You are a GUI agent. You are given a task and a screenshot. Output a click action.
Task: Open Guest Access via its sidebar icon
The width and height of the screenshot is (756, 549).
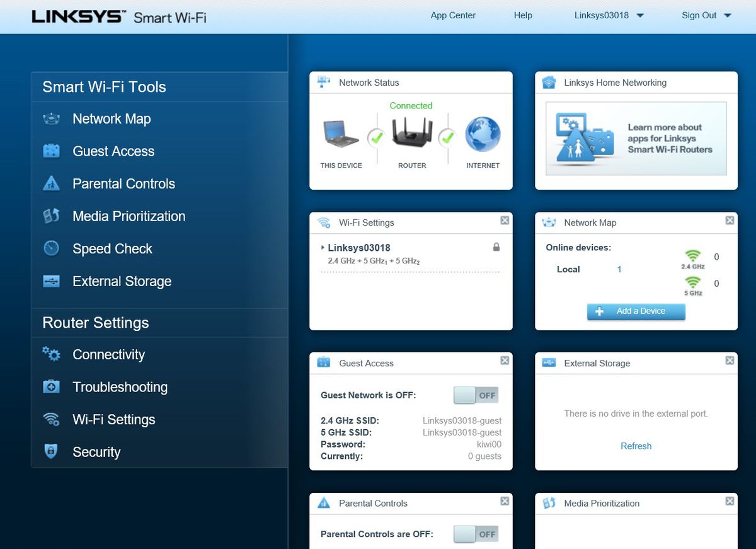point(51,151)
